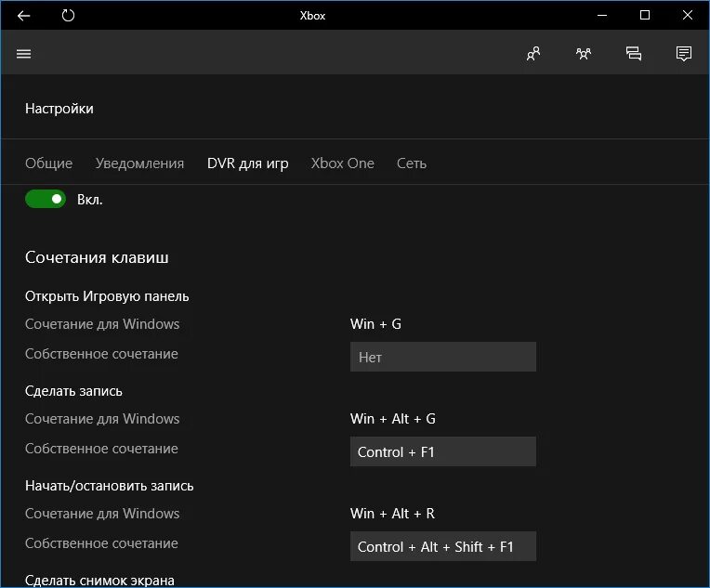The height and width of the screenshot is (588, 710).
Task: Open the hamburger navigation menu
Action: 23,54
